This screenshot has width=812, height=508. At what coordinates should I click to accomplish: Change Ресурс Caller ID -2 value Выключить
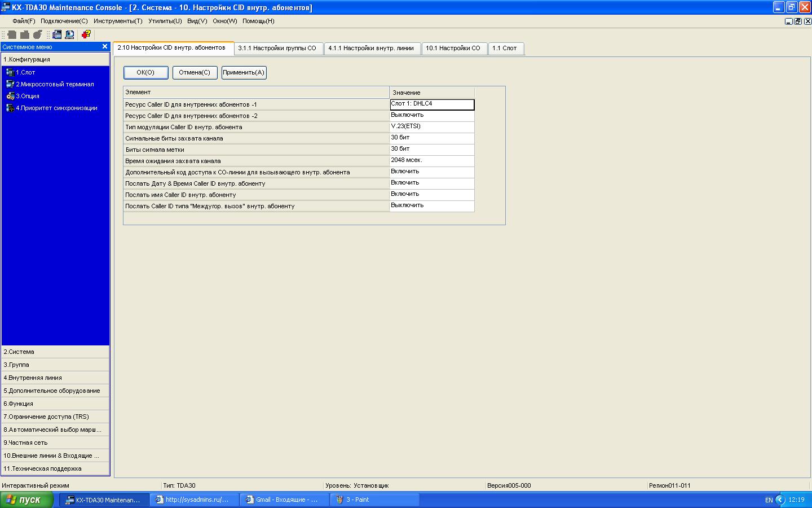432,116
